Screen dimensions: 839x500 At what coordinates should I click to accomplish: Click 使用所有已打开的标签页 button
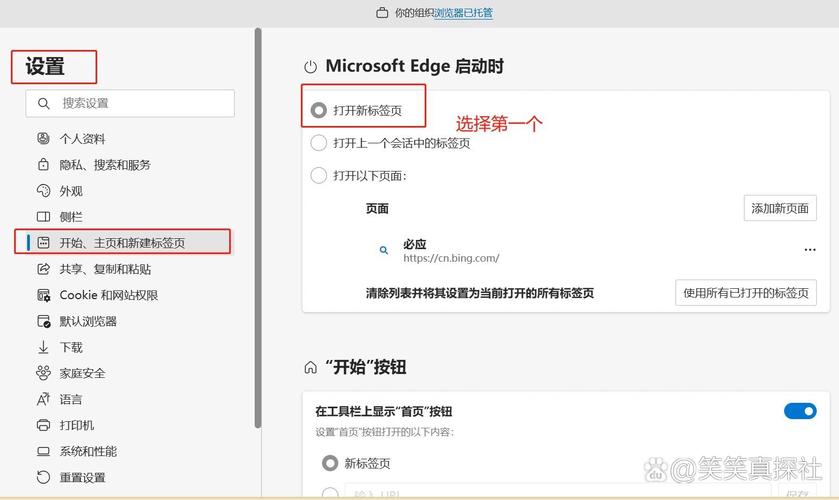click(x=745, y=293)
